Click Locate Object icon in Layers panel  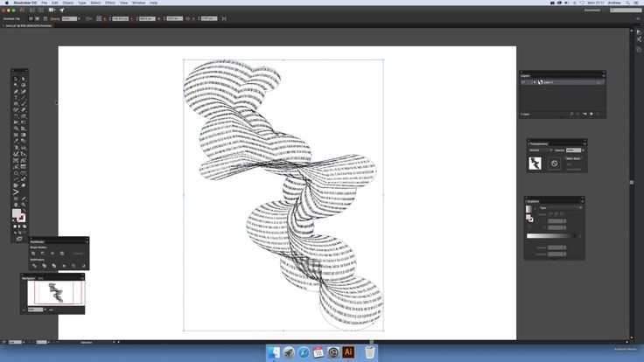(x=571, y=114)
